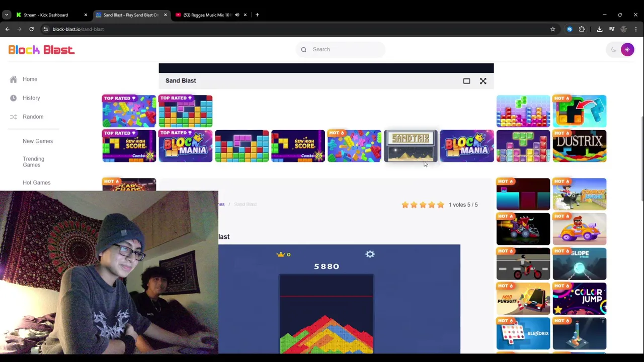644x362 pixels.
Task: Close the Kick Dashboard tab
Action: [x=86, y=15]
